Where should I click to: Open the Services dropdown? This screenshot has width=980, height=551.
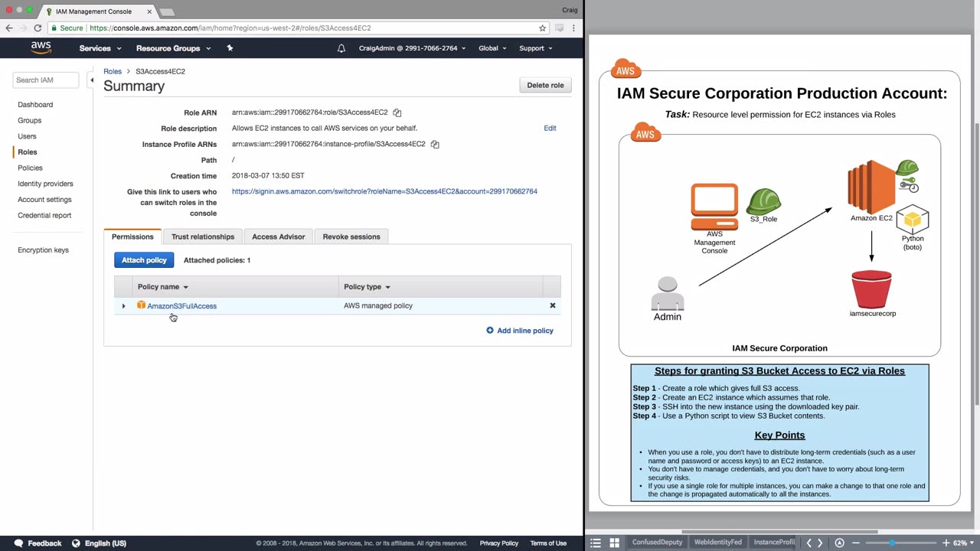[100, 48]
